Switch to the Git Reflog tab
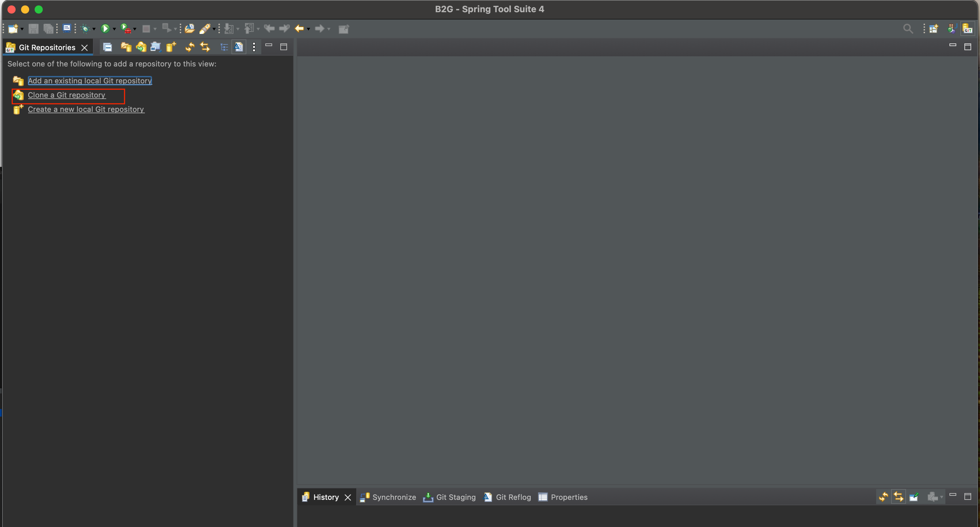 pyautogui.click(x=513, y=497)
